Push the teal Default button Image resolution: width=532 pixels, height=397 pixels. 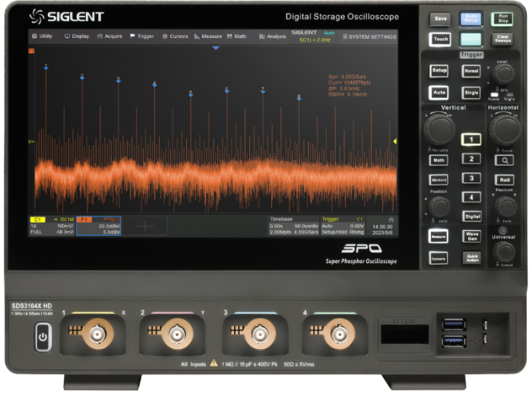tap(471, 39)
